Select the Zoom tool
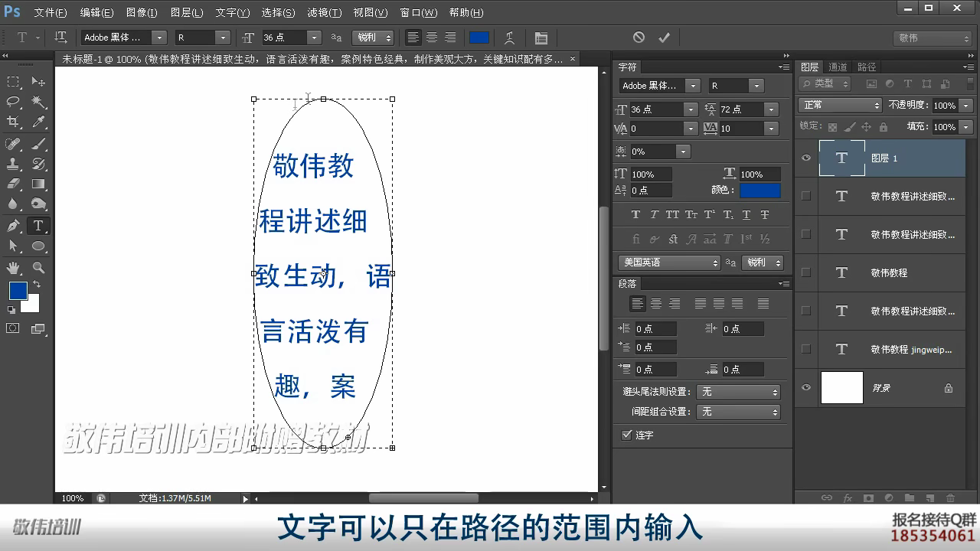This screenshot has width=980, height=551. click(38, 267)
